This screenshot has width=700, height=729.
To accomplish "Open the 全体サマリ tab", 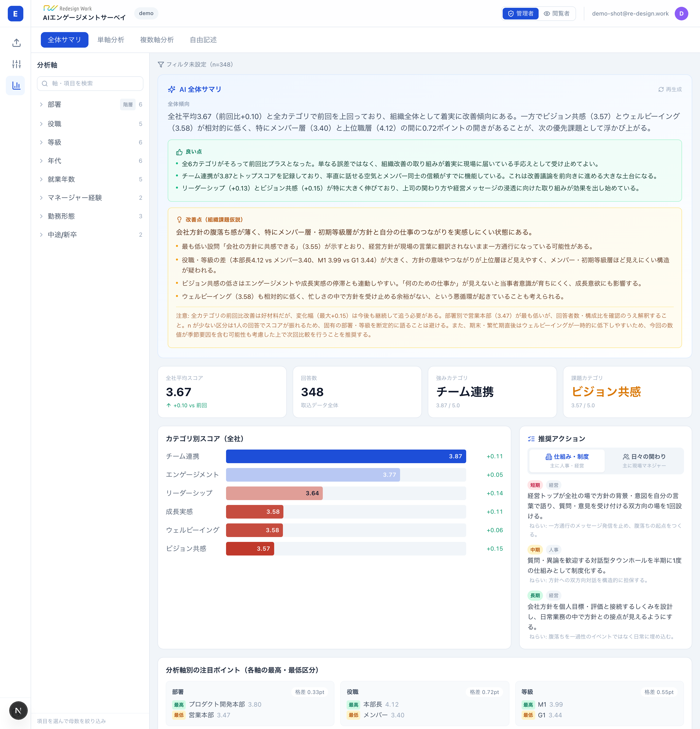I will 64,40.
